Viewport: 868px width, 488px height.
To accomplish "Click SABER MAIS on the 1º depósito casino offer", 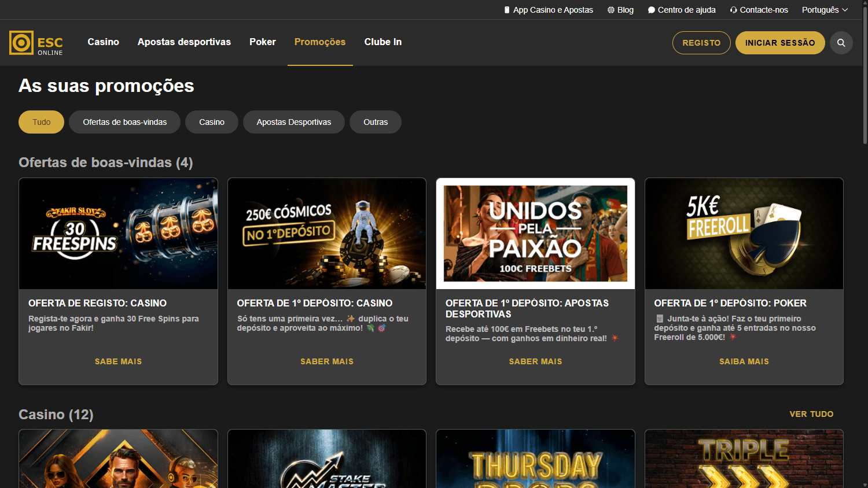I will tap(327, 361).
